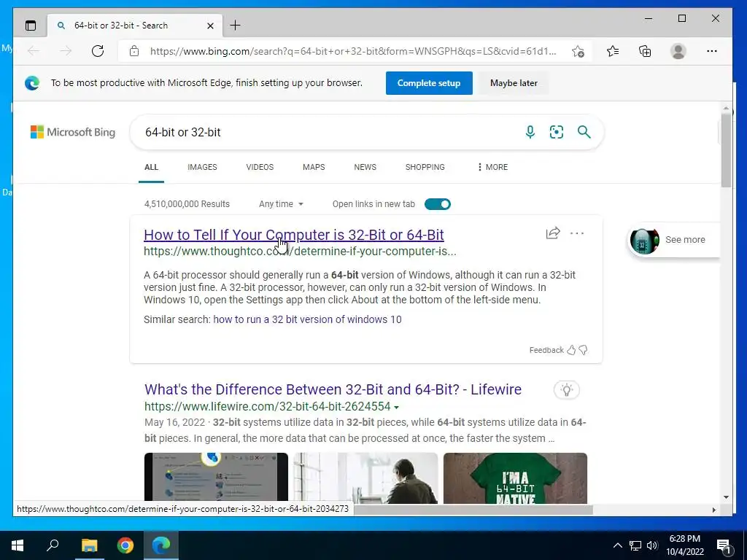The height and width of the screenshot is (560, 747).
Task: Open similar search about 32 bit windows 10
Action: pos(307,319)
